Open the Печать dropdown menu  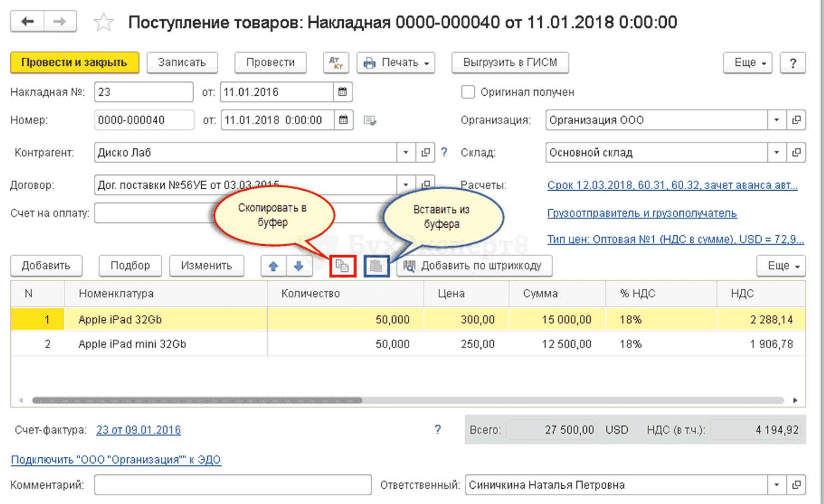click(396, 63)
